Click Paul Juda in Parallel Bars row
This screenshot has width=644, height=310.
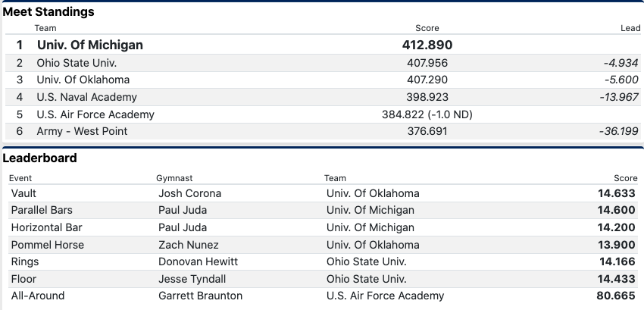pyautogui.click(x=183, y=210)
